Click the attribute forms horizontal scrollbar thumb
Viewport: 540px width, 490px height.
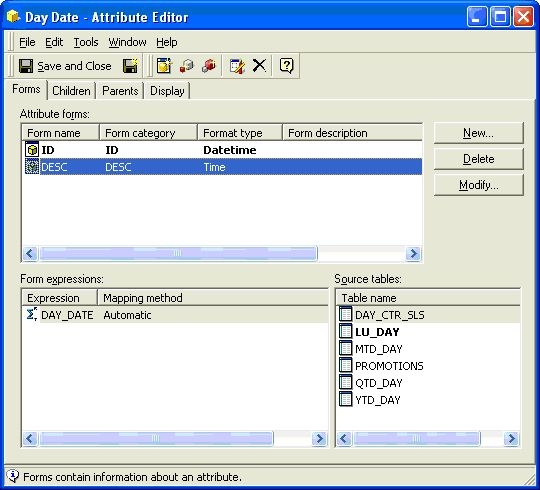[178, 253]
